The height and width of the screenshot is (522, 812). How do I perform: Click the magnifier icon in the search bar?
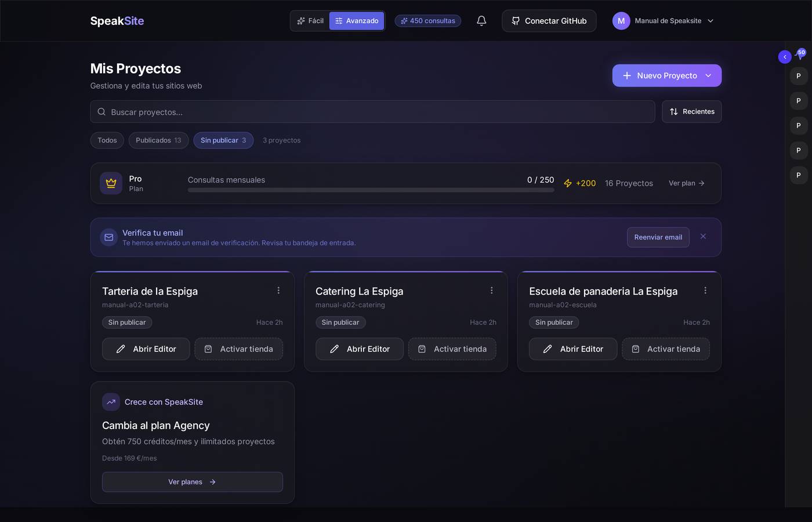coord(101,112)
